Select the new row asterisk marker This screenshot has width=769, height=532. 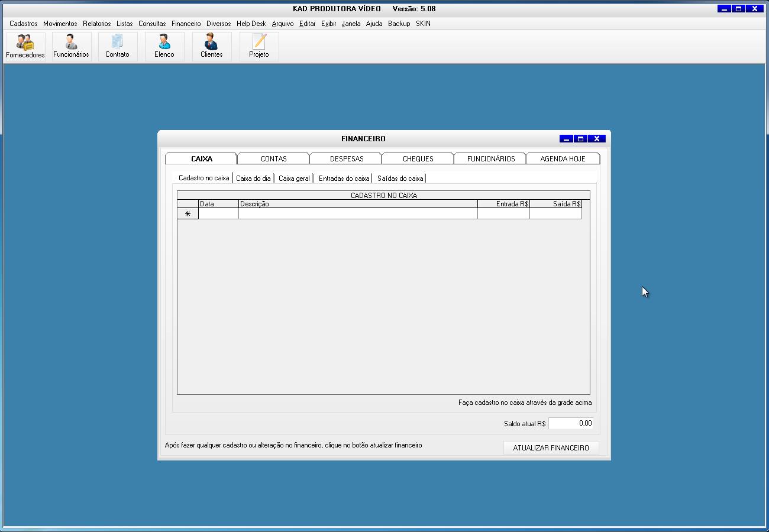click(188, 213)
